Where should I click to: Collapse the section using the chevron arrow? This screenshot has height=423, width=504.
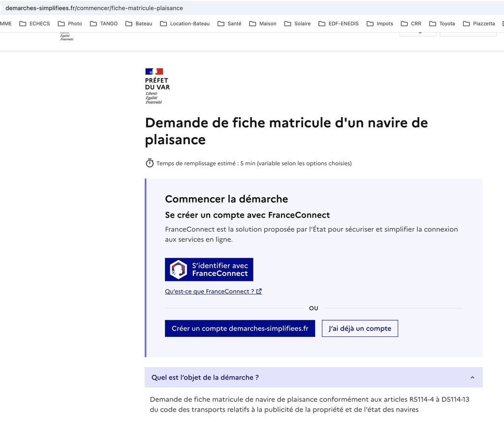(x=472, y=377)
